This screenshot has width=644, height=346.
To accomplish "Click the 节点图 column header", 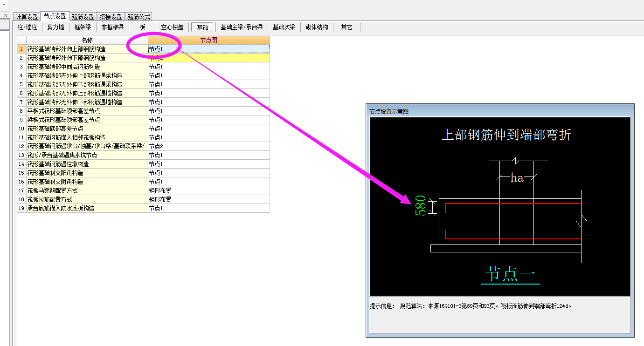I will tap(209, 41).
